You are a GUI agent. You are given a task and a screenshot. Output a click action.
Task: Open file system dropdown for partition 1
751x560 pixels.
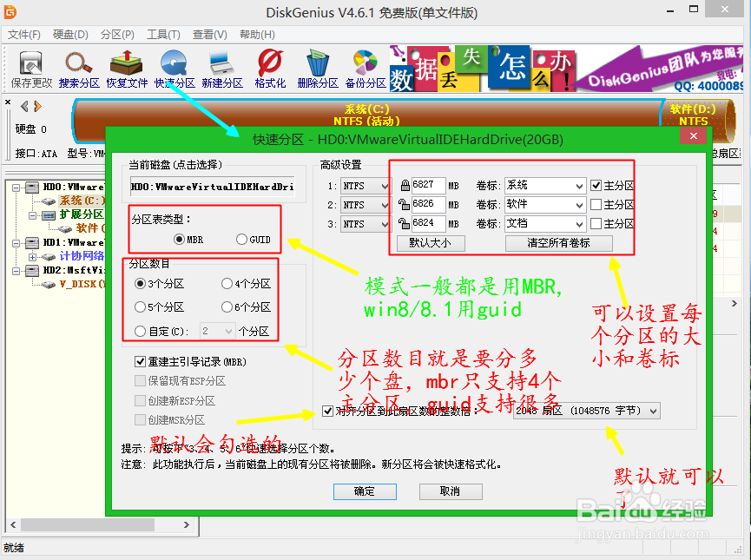pyautogui.click(x=365, y=186)
